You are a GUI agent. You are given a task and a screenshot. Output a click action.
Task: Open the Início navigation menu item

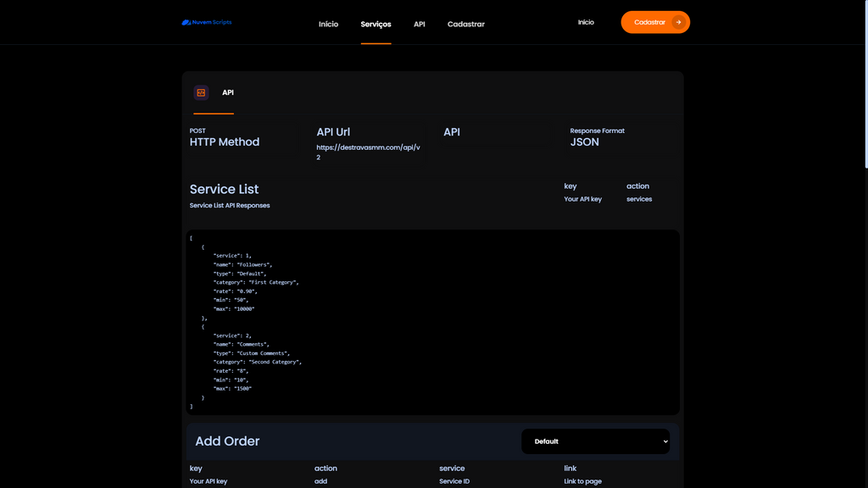[328, 24]
